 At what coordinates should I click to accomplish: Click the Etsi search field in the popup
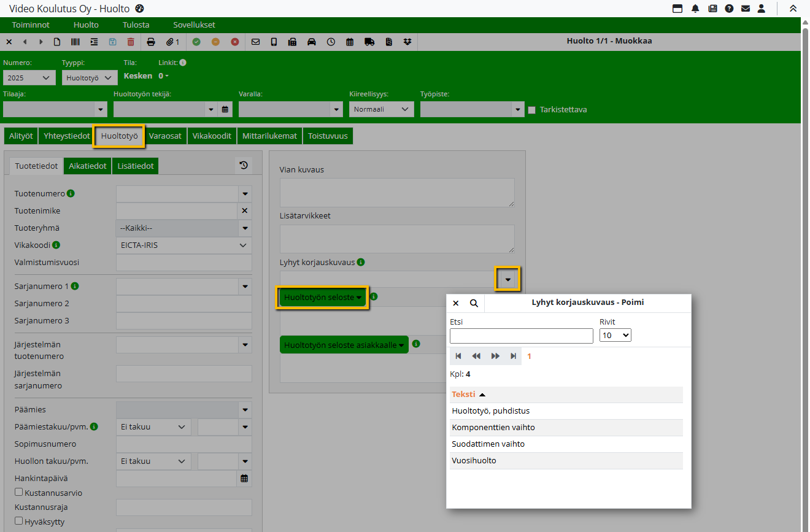[x=521, y=336]
